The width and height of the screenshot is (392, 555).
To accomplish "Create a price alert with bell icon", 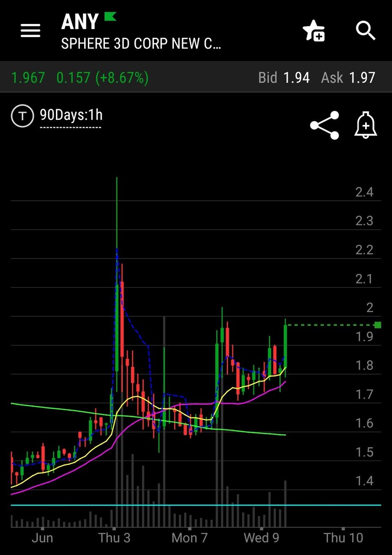I will (366, 125).
